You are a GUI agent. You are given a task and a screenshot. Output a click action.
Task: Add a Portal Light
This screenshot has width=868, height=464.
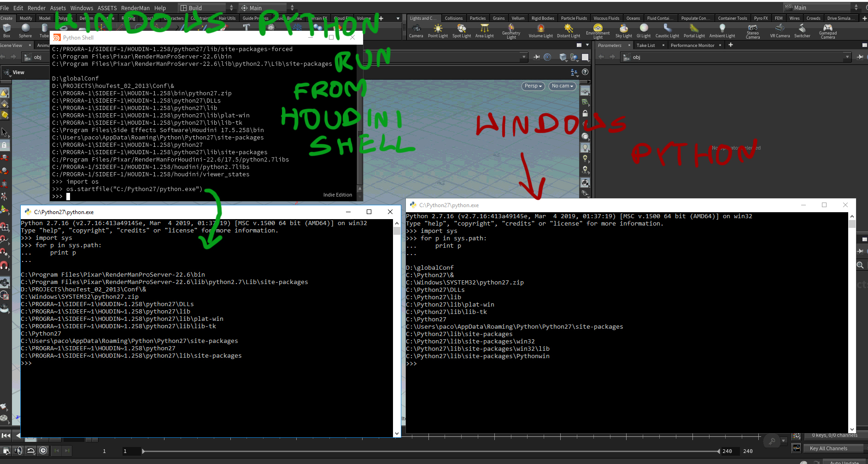point(694,31)
